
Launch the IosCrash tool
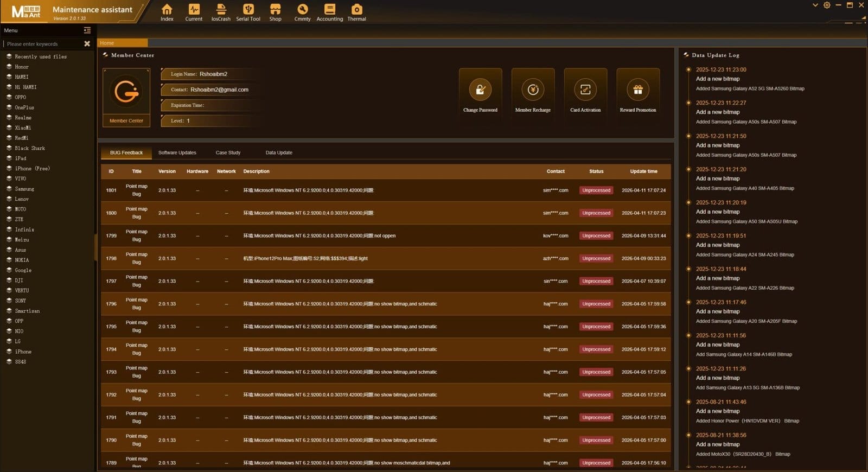tap(221, 12)
